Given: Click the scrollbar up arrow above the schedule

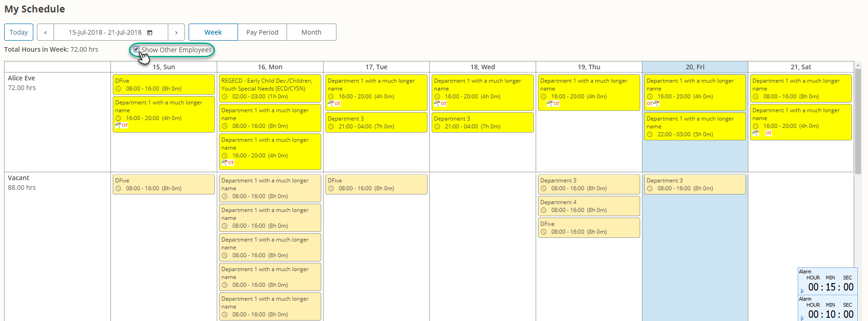Looking at the screenshot, I should tap(858, 65).
